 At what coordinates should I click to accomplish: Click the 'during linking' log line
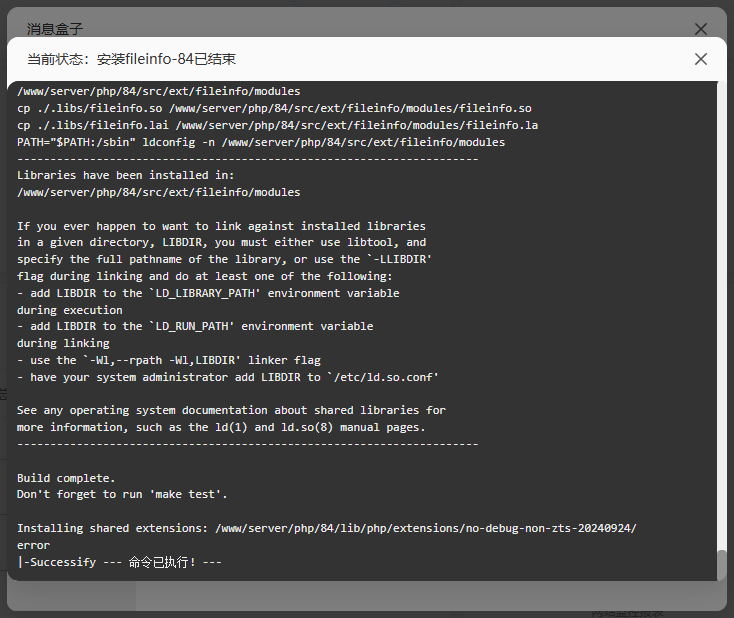tap(63, 343)
